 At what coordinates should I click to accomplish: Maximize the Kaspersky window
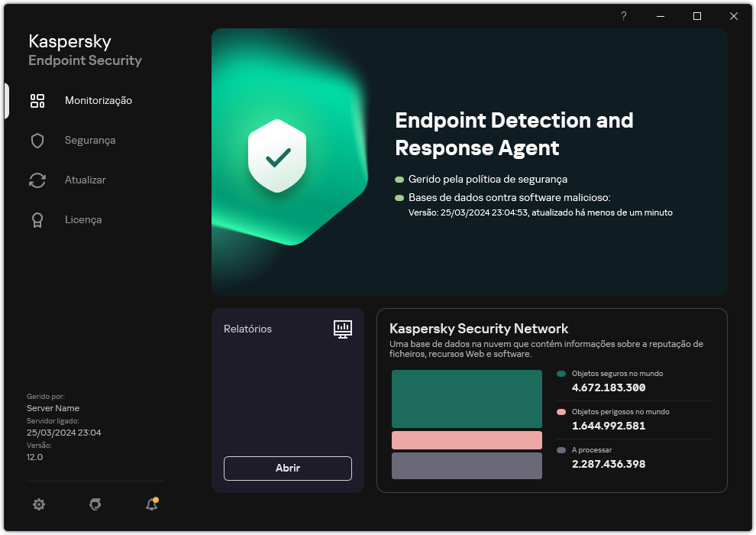pyautogui.click(x=697, y=16)
